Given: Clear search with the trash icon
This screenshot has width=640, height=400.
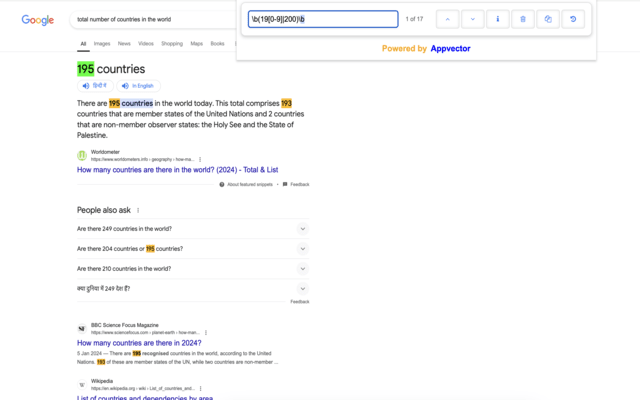Looking at the screenshot, I should pyautogui.click(x=522, y=19).
